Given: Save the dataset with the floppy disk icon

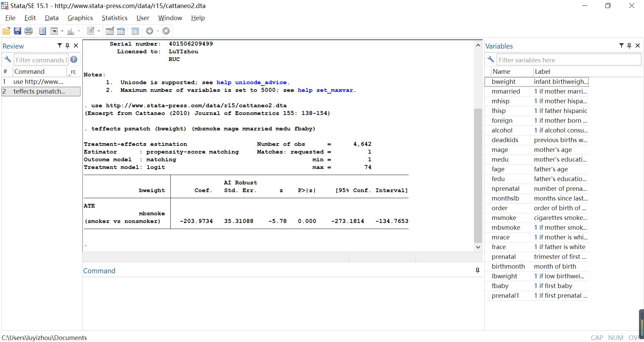Looking at the screenshot, I should 17,31.
